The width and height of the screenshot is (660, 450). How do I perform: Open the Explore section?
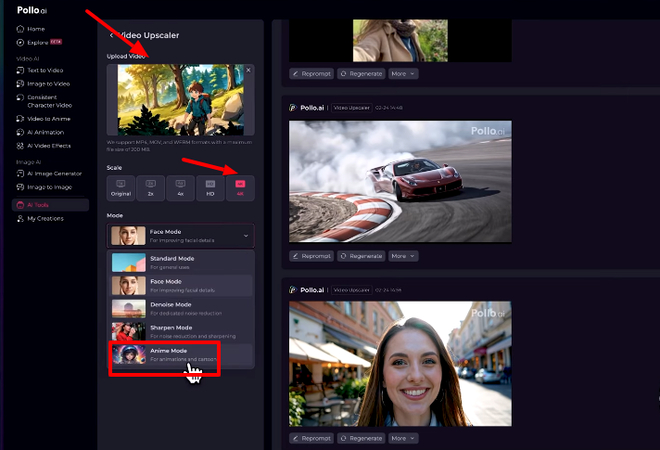click(40, 43)
